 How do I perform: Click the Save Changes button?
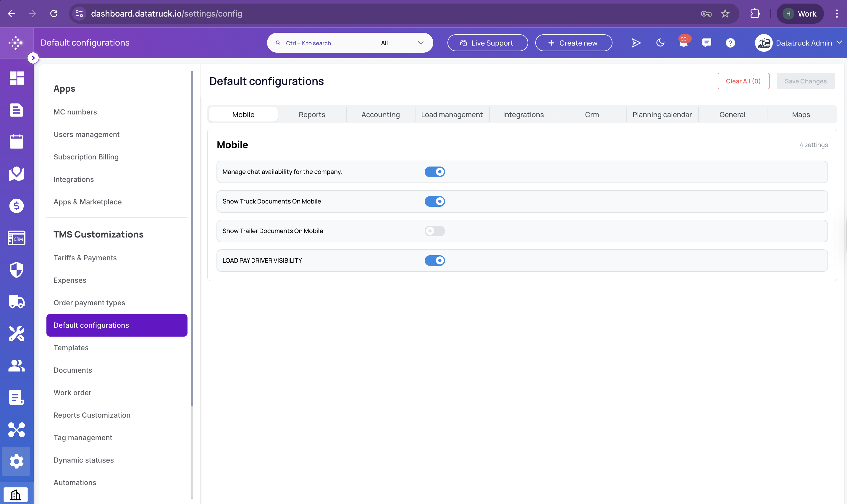[x=806, y=81]
